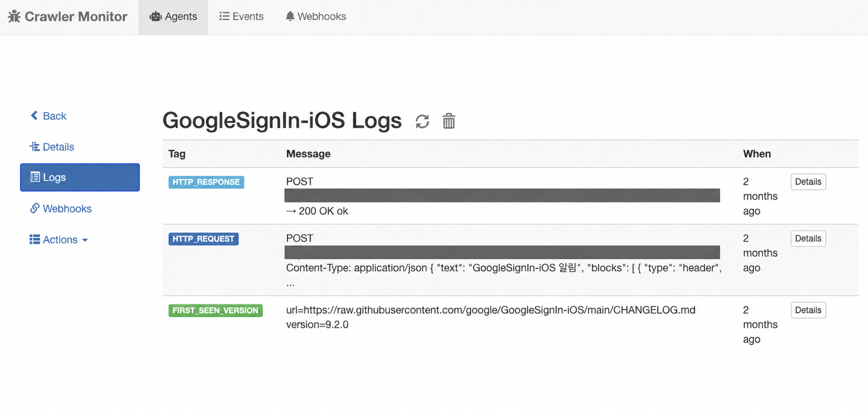The image size is (868, 410).
Task: Click the green FIRST_SEEN_VERSION tag badge
Action: click(215, 311)
